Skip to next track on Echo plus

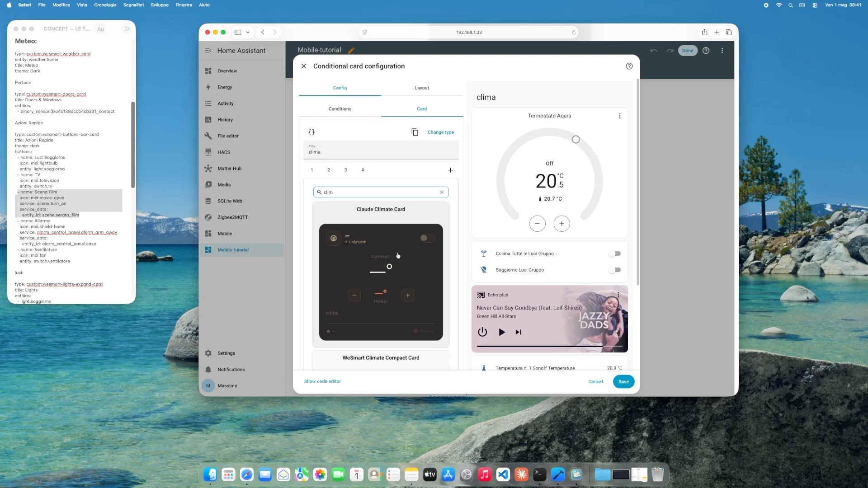pos(519,332)
